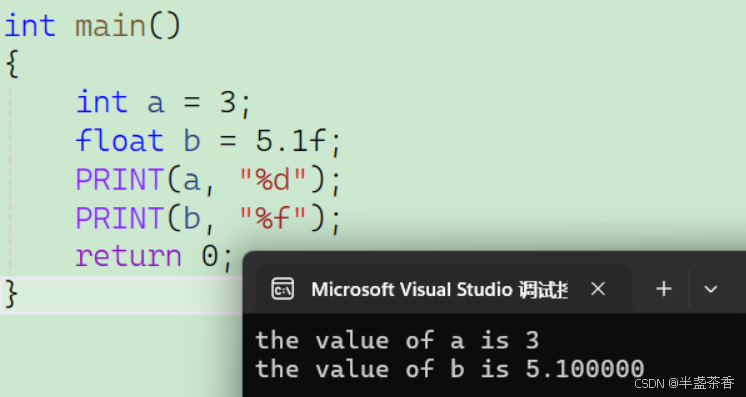
Task: Click the opening brace under main
Action: [x=11, y=64]
